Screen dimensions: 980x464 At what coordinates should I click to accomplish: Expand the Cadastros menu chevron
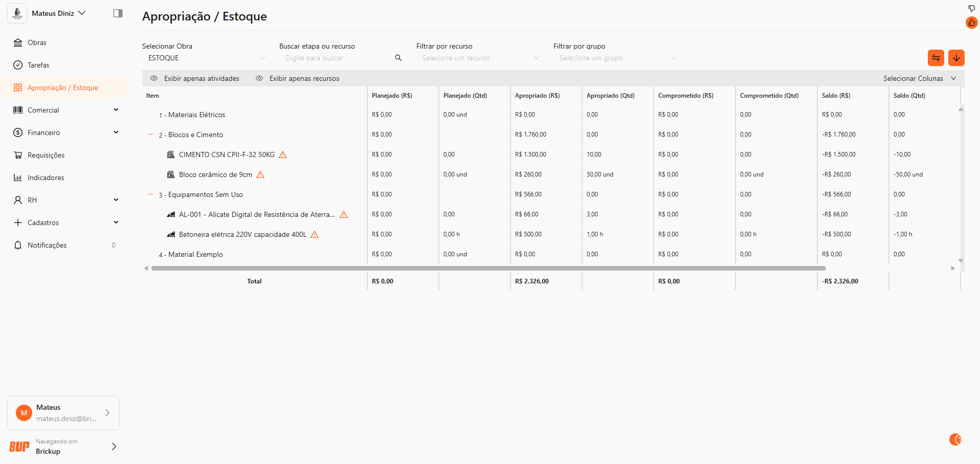(116, 223)
